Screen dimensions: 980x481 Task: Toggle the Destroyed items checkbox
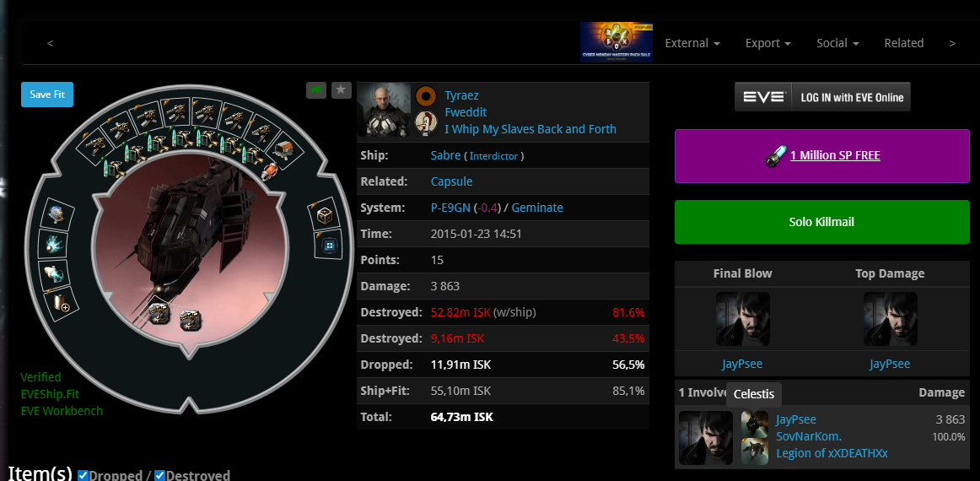point(160,475)
